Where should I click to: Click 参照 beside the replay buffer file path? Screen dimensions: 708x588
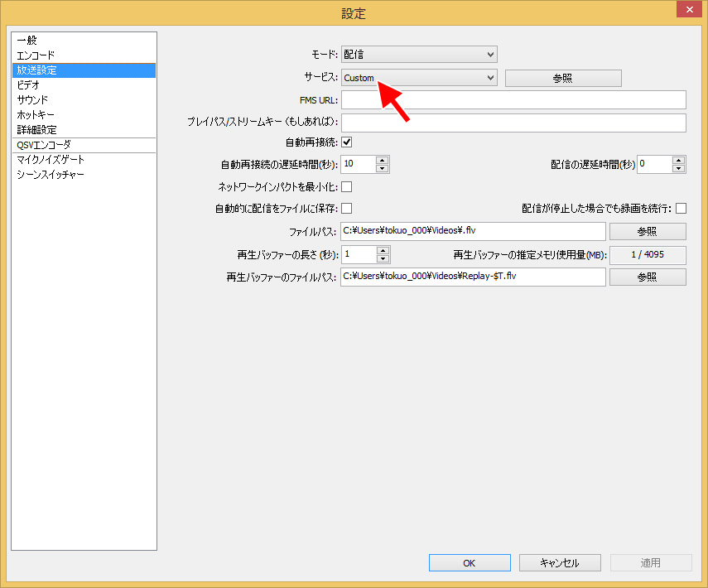click(x=648, y=277)
